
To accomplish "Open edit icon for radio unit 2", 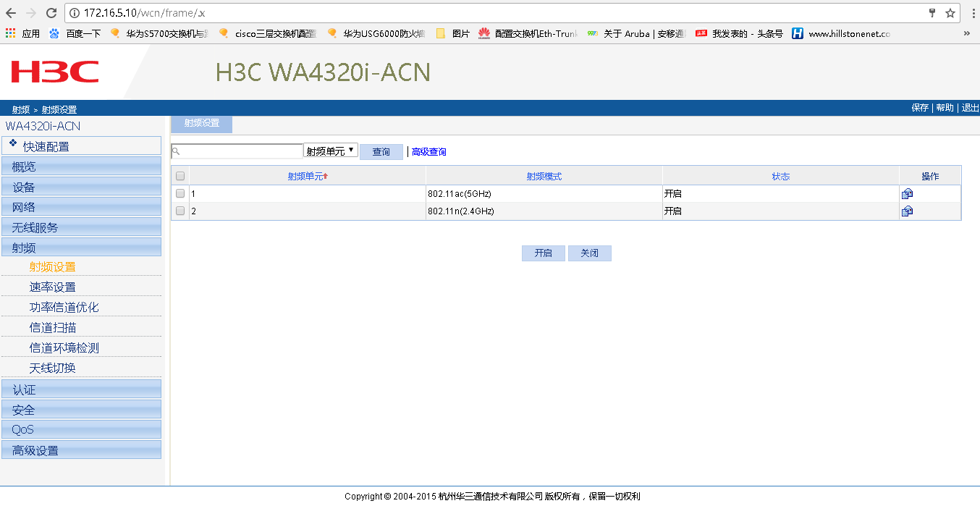I will 907,211.
